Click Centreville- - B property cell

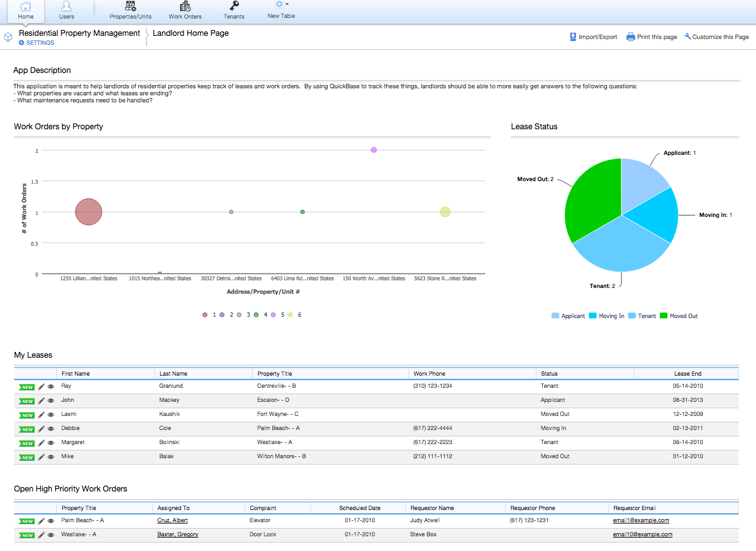point(277,386)
